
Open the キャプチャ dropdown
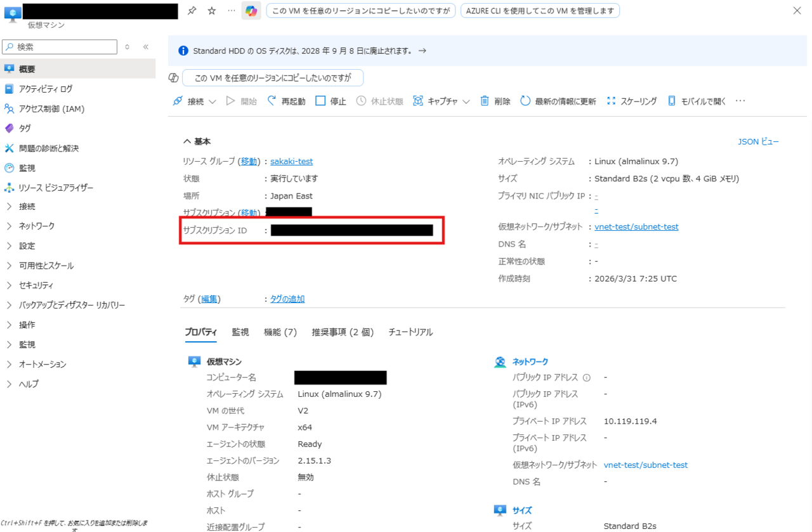point(442,101)
